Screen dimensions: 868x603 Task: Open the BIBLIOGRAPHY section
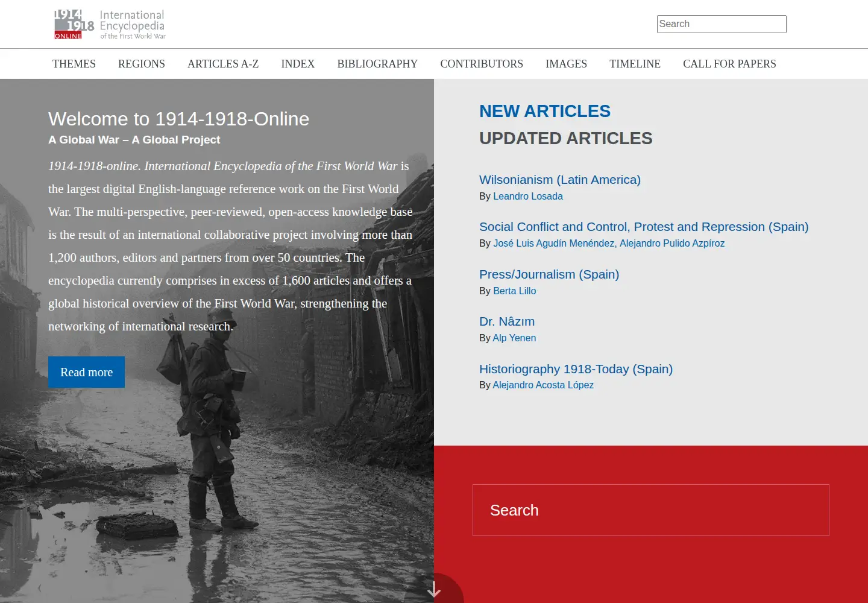click(x=377, y=64)
